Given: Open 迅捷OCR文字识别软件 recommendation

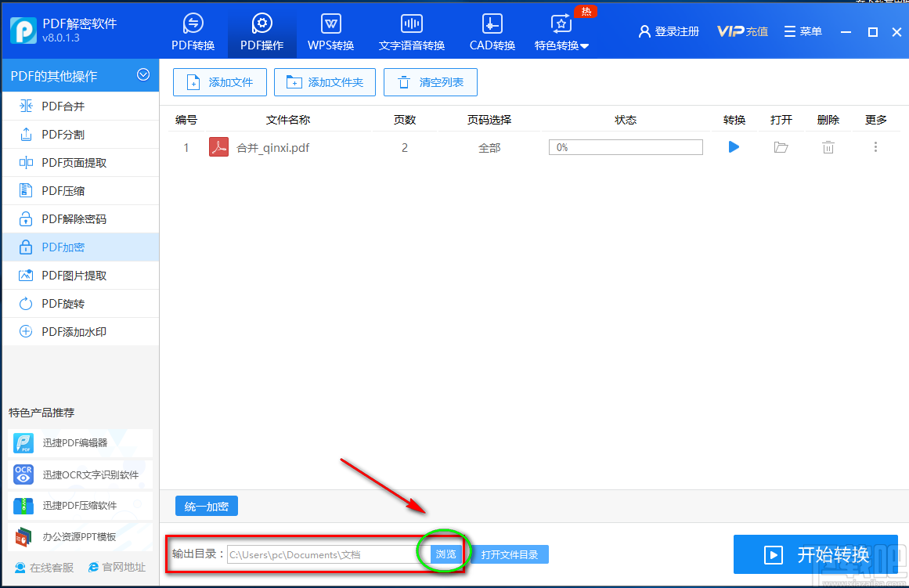Looking at the screenshot, I should (80, 474).
